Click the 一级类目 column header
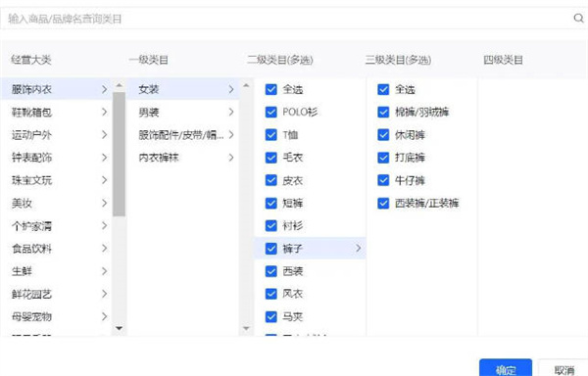This screenshot has height=376, width=588. pos(149,60)
